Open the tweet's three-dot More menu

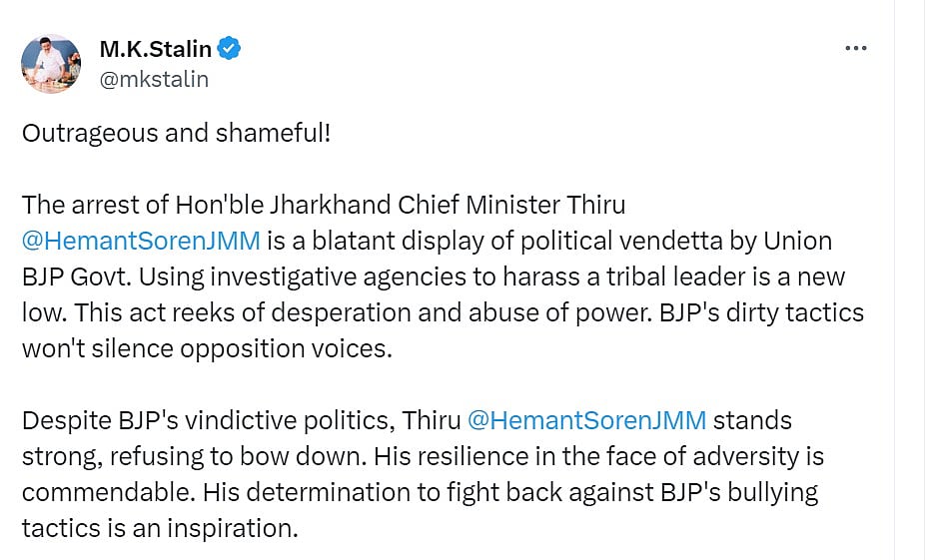[x=855, y=48]
